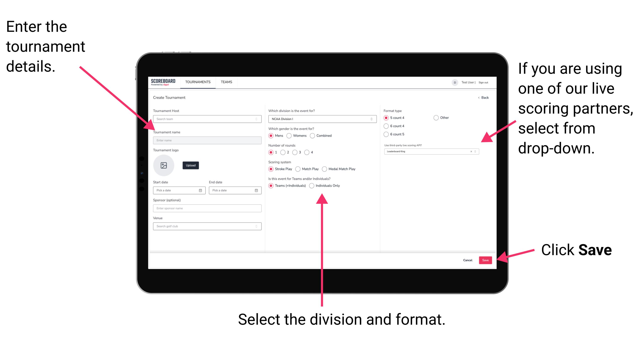Click the start date calendar icon
The image size is (644, 346).
(x=201, y=190)
